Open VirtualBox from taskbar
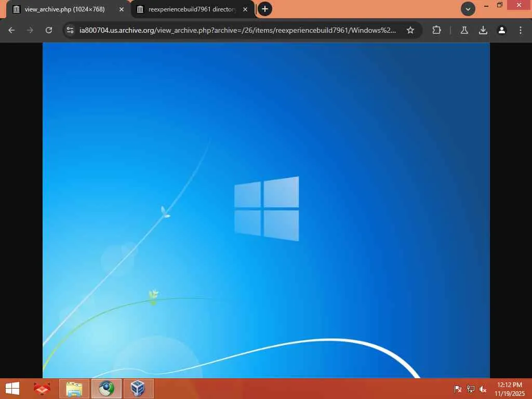 pos(138,389)
